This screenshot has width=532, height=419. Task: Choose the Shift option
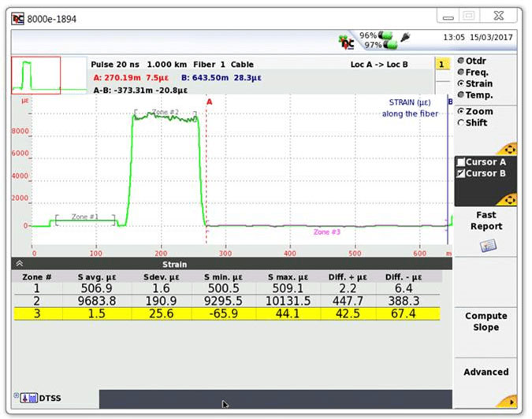[x=461, y=123]
